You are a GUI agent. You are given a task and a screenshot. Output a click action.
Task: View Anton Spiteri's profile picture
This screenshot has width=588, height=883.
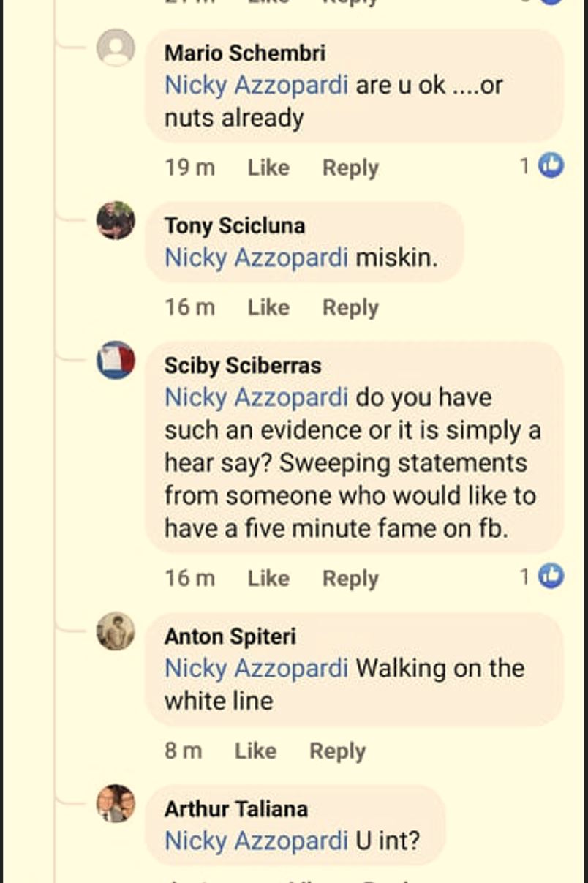115,635
